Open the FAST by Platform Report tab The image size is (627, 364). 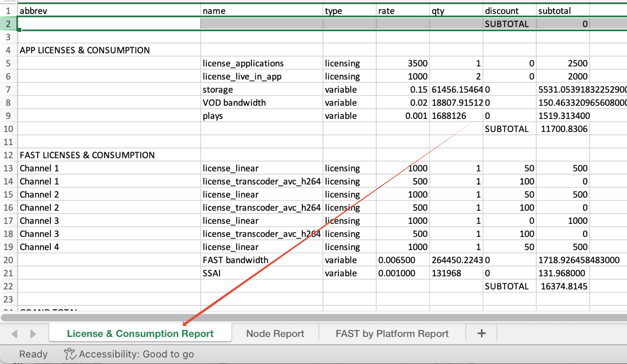click(392, 334)
